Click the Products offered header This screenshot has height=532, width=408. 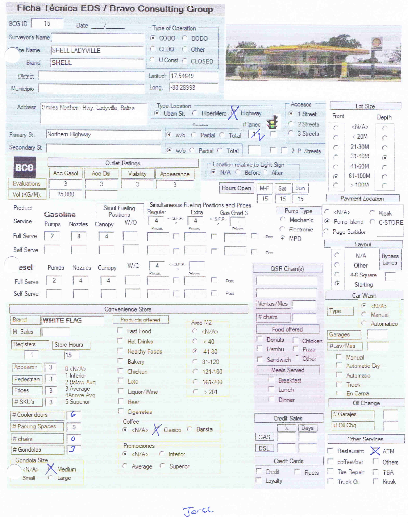coord(140,320)
